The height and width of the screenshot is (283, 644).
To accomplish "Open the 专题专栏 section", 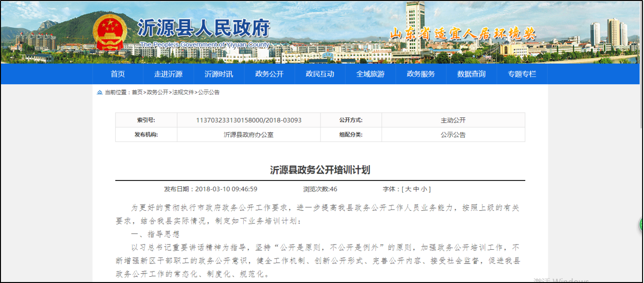I will [522, 74].
